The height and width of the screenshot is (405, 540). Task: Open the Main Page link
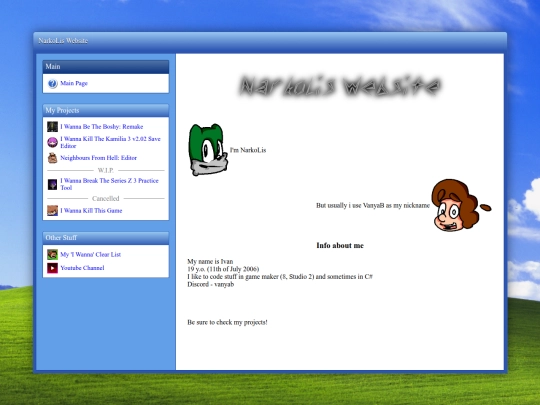(x=74, y=83)
